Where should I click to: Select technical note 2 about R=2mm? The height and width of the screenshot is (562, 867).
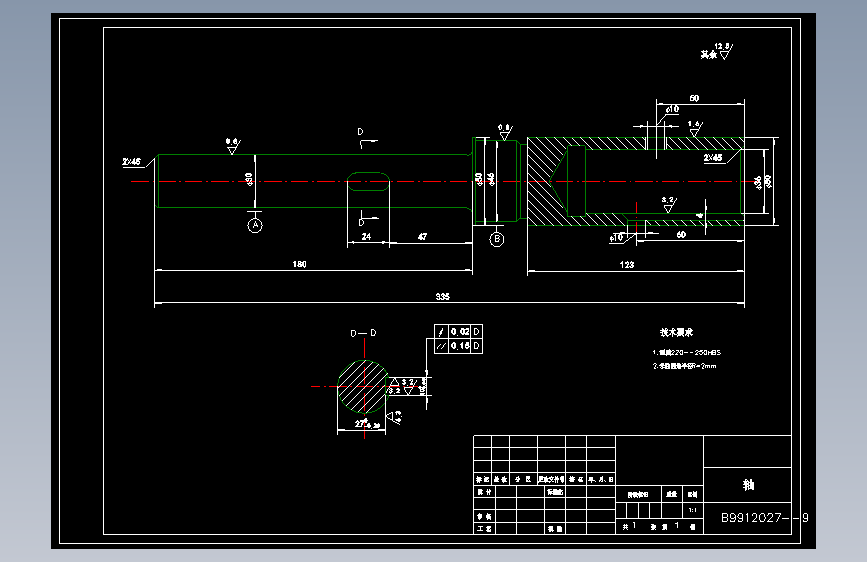coord(685,366)
